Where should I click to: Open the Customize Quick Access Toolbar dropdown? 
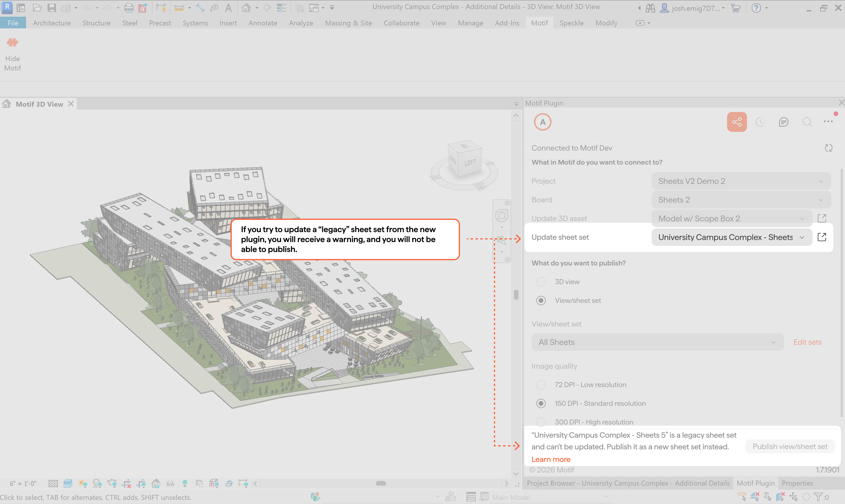(332, 8)
